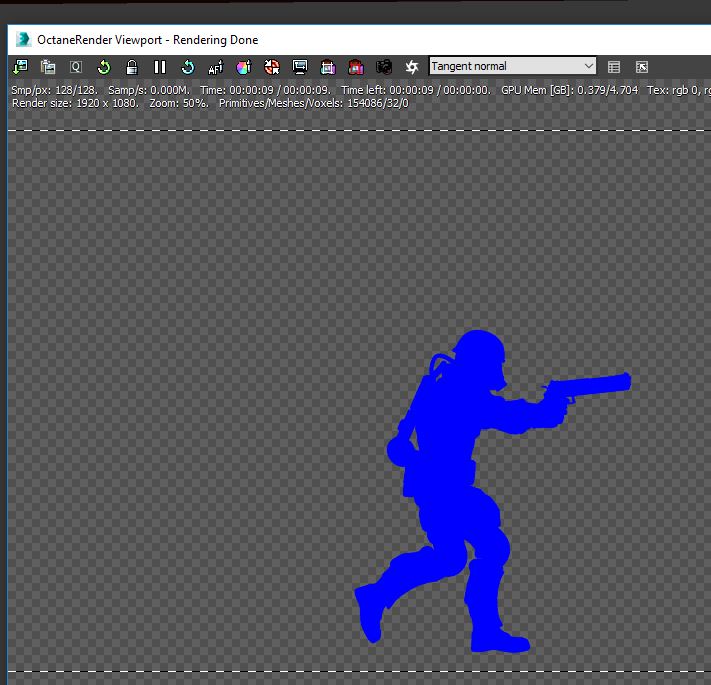Image resolution: width=711 pixels, height=685 pixels.
Task: Toggle the render region crop icon
Action: coord(328,67)
